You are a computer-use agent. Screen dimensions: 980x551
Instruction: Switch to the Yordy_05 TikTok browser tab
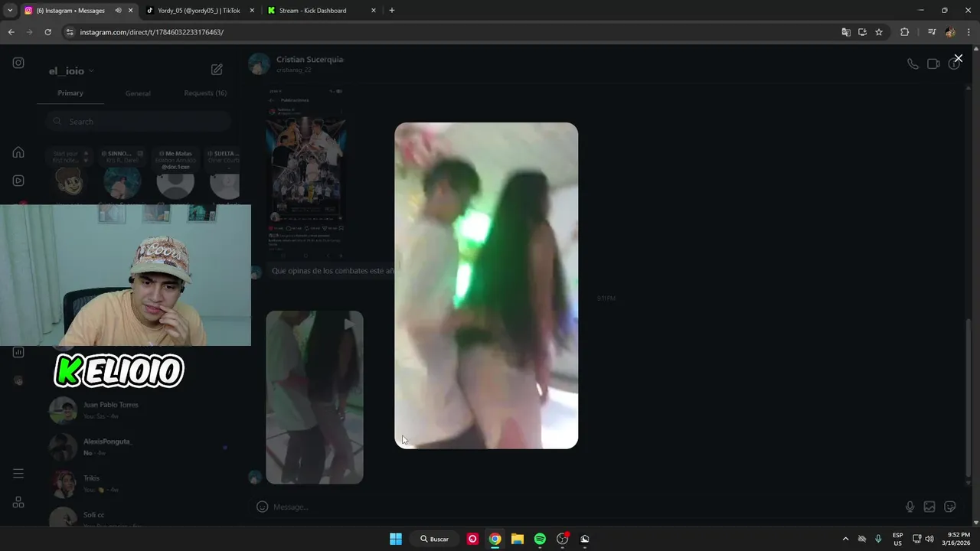[x=198, y=11]
